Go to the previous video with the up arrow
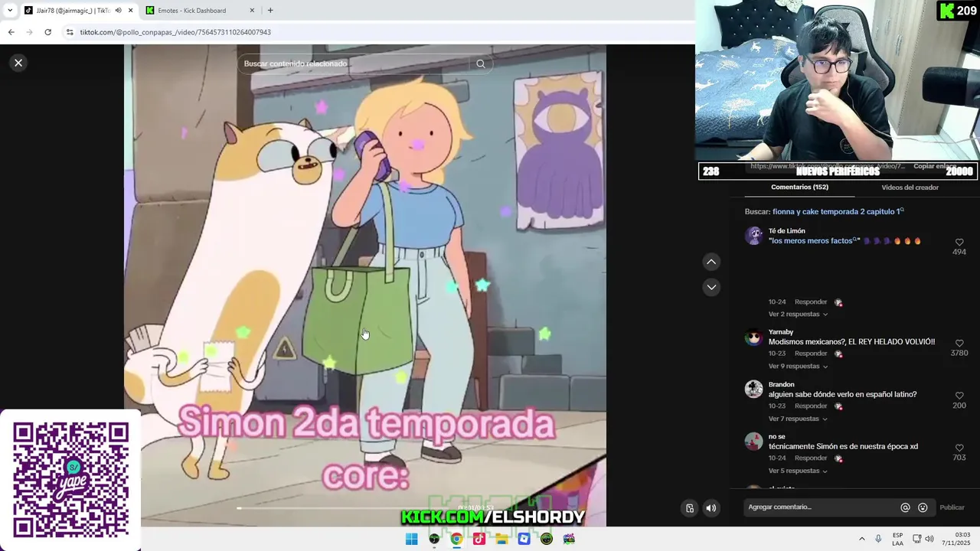This screenshot has height=551, width=980. pyautogui.click(x=711, y=262)
